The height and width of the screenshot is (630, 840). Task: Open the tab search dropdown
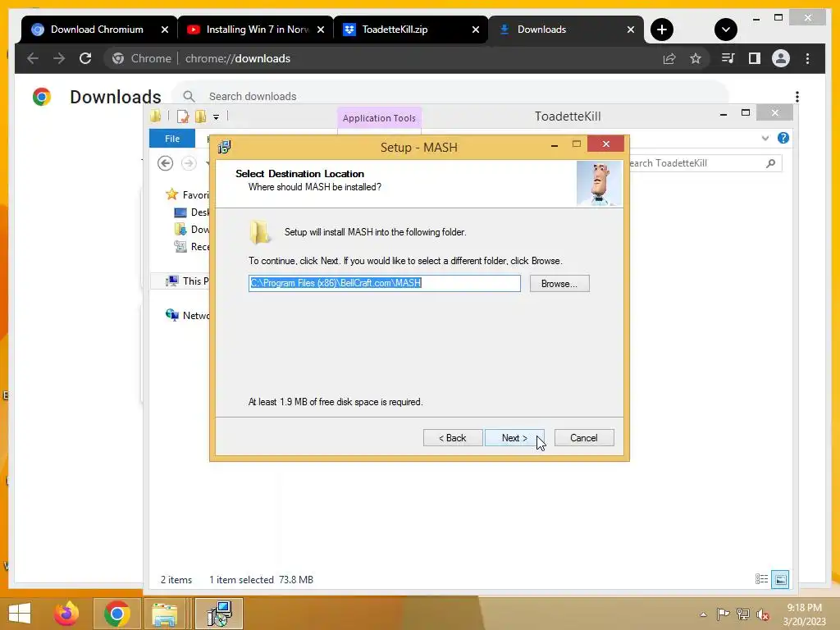tap(725, 30)
